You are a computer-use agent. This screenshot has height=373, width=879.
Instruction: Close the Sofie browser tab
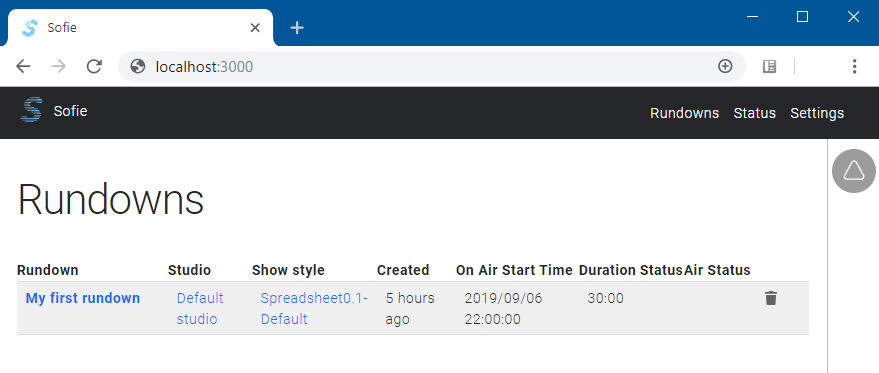pyautogui.click(x=255, y=27)
